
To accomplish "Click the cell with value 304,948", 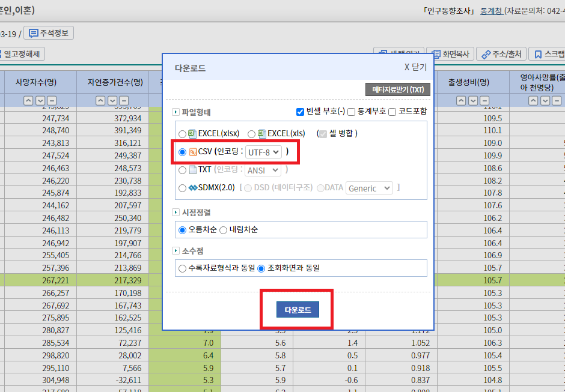I will point(40,380).
